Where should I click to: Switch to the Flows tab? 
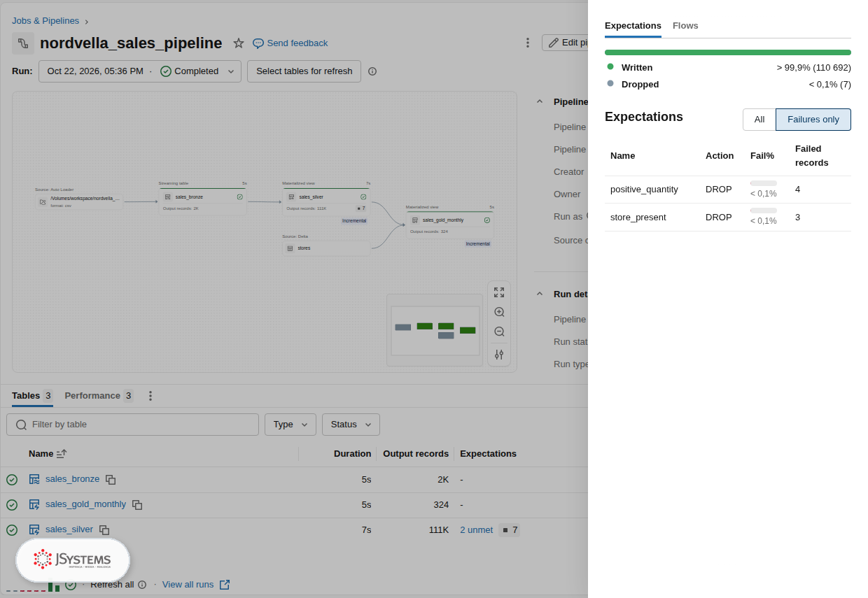tap(685, 26)
